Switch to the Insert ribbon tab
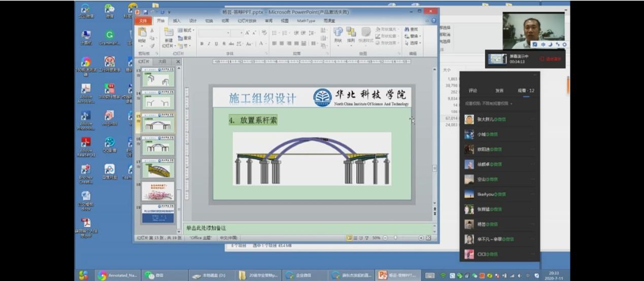The height and width of the screenshot is (281, 644). (177, 21)
